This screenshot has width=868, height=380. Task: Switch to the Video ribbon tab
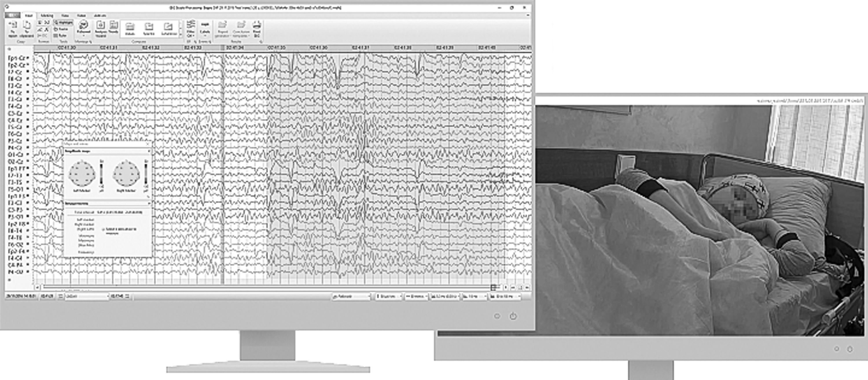pyautogui.click(x=65, y=16)
